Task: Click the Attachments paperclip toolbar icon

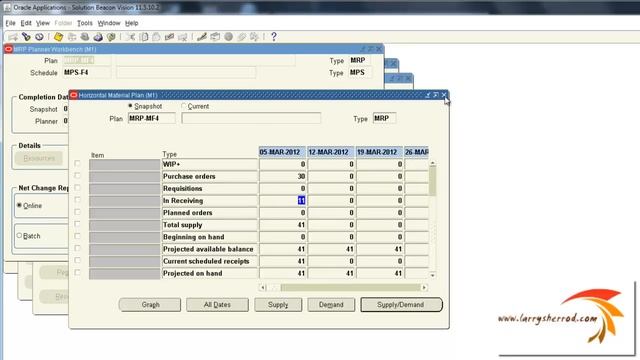Action: pos(242,37)
